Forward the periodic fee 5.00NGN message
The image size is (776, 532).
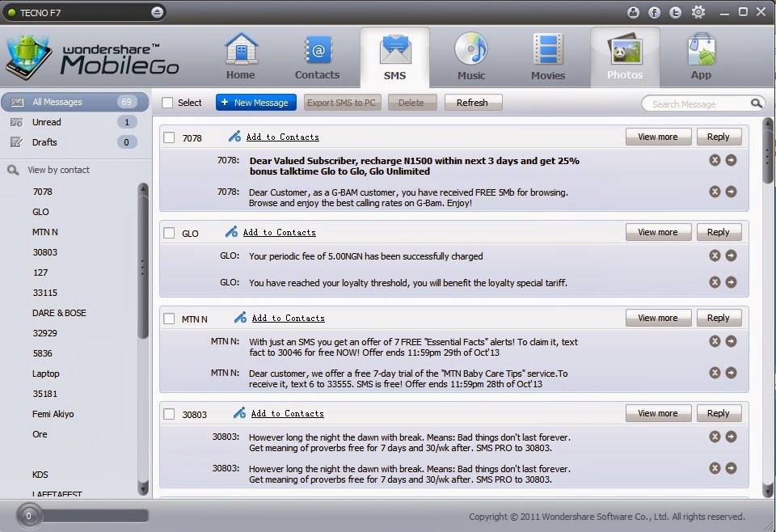coord(731,255)
